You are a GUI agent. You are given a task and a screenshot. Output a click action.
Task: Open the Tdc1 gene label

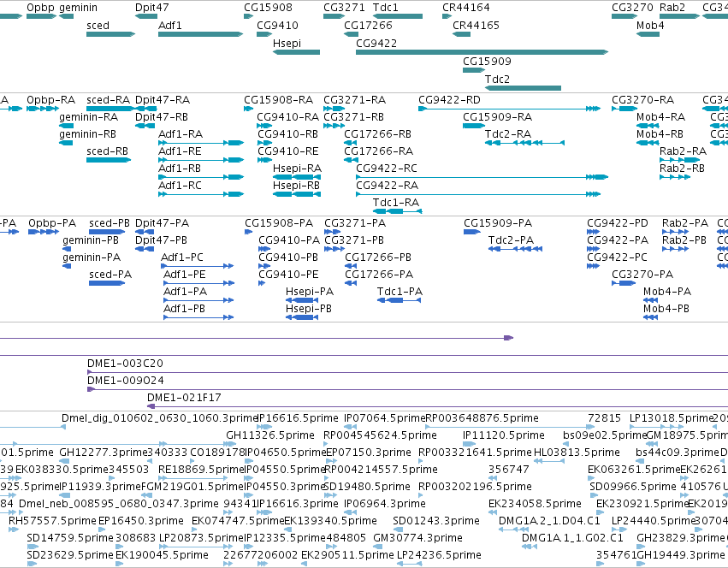point(385,8)
